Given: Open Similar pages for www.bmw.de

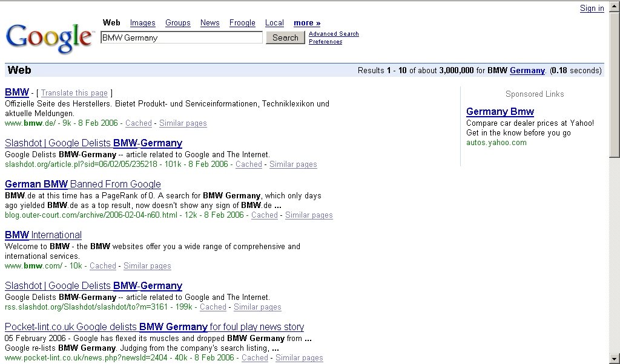Looking at the screenshot, I should pos(183,123).
